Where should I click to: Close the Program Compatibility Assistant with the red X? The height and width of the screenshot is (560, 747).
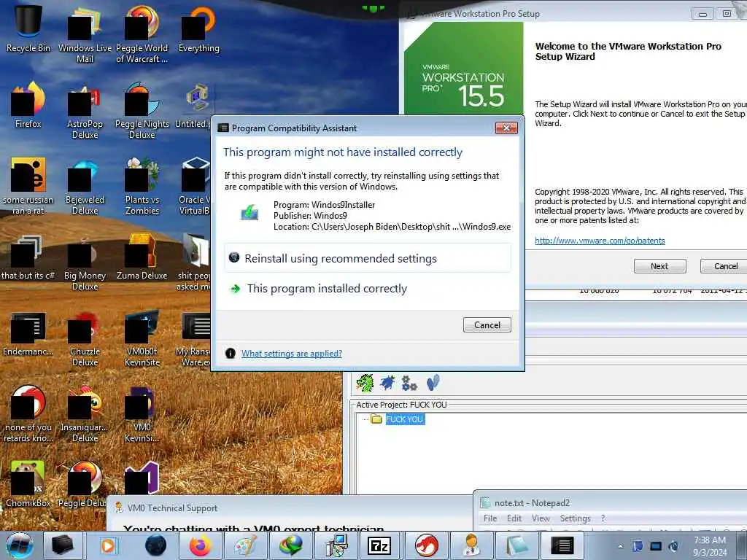point(506,128)
